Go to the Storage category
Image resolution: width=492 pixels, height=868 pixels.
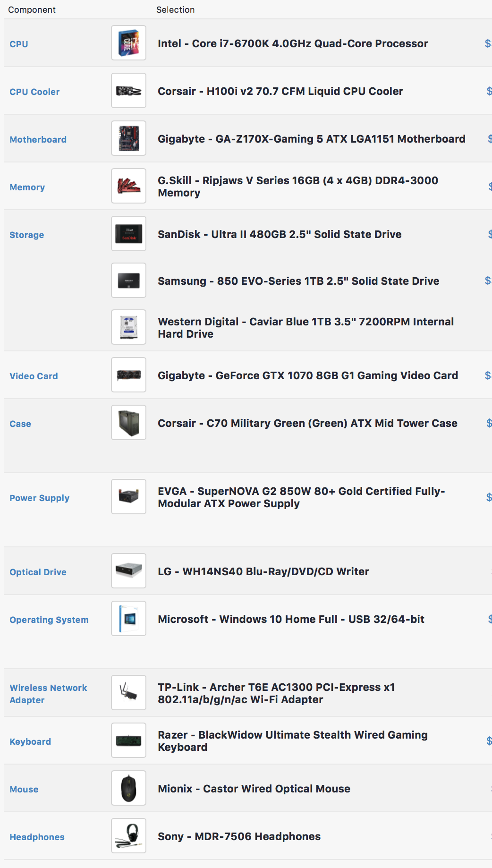point(27,235)
